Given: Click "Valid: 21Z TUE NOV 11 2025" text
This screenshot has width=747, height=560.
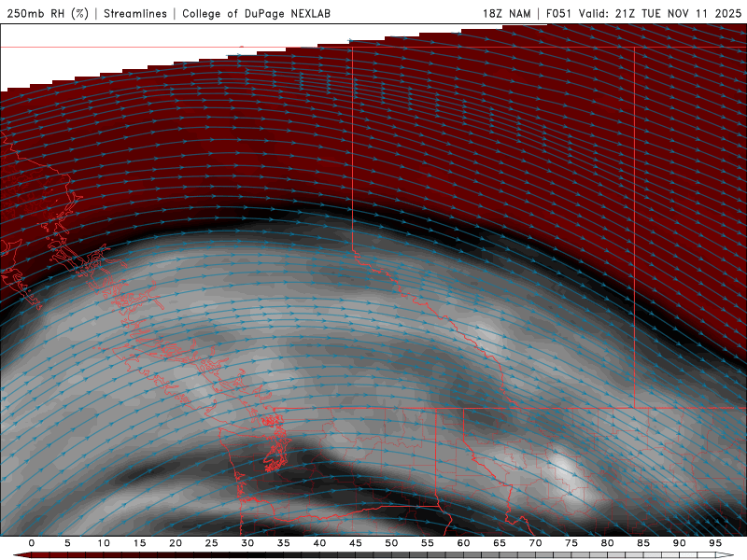Looking at the screenshot, I should pyautogui.click(x=660, y=13).
